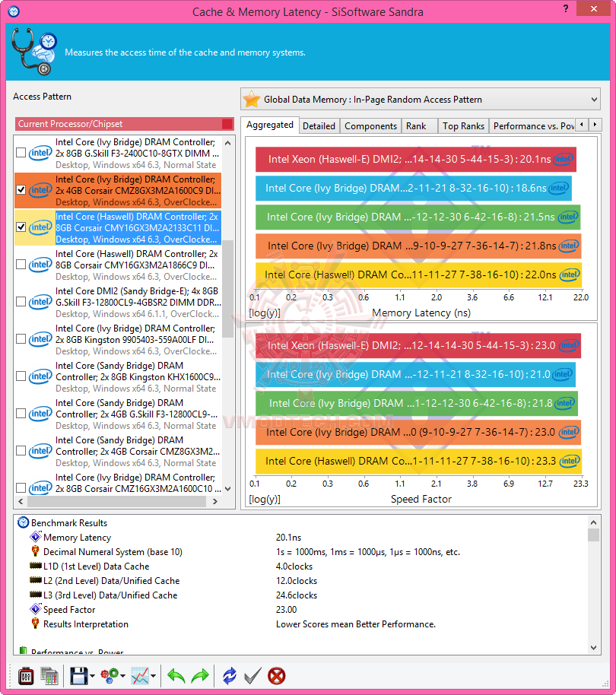Check the G.Skill F3-2400C10-8GTX Ivy Bridge entry
This screenshot has height=695, width=616.
[x=21, y=153]
